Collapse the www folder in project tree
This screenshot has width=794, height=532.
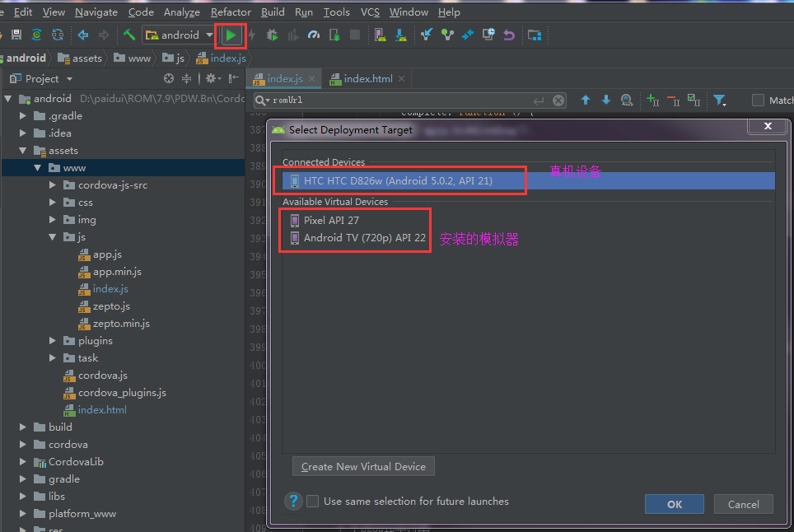pyautogui.click(x=38, y=168)
